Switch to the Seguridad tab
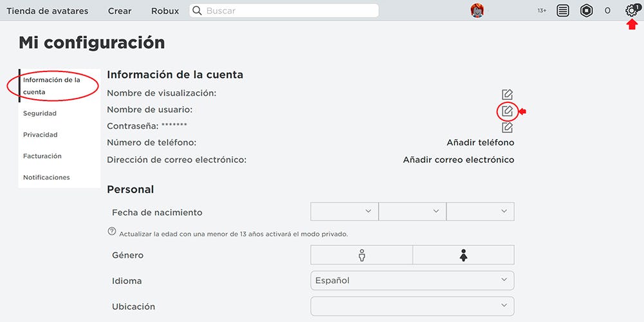Screen dimensions: 644x322 coord(40,113)
